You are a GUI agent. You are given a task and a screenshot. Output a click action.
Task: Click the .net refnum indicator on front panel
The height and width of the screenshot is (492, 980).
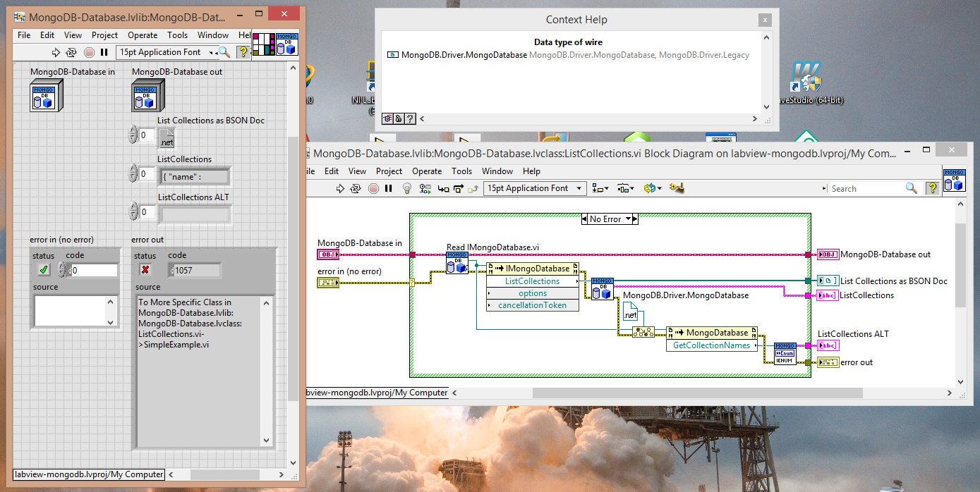pyautogui.click(x=167, y=139)
